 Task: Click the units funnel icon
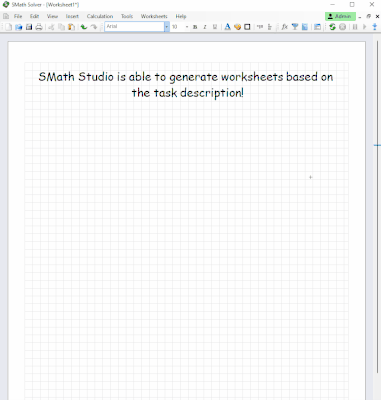(295, 27)
